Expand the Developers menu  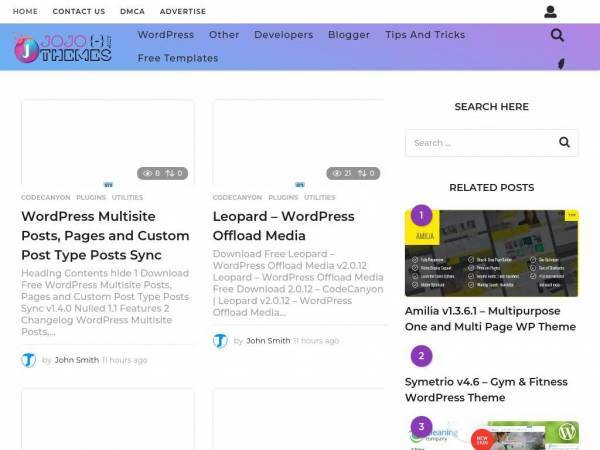[x=284, y=35]
